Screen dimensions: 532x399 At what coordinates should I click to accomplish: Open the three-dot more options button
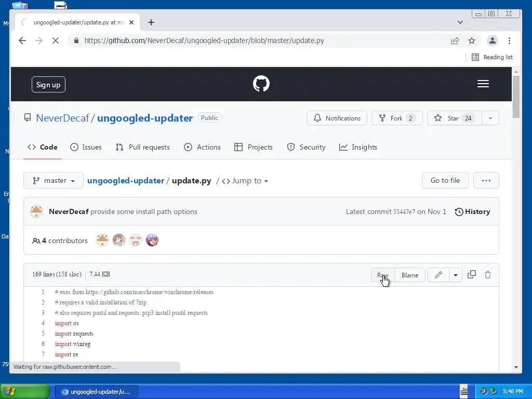(486, 180)
